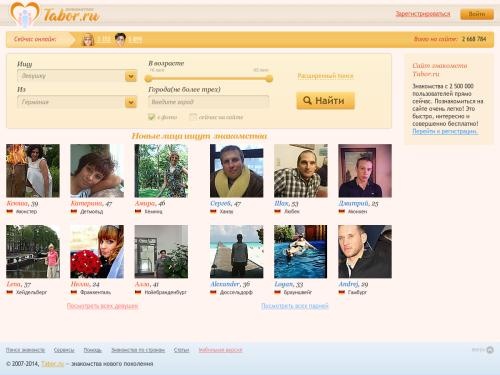500x375 pixels.
Task: Open the 41-year-old woman's profile photo
Action: [x=161, y=251]
